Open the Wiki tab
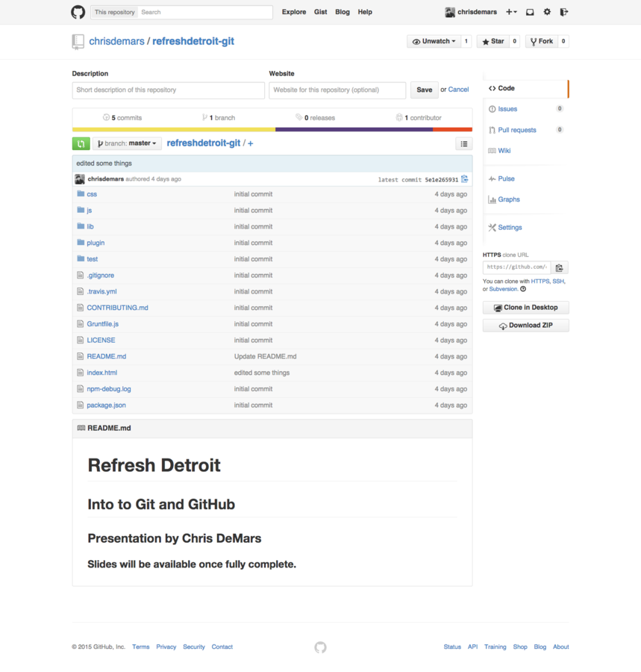 (x=504, y=151)
